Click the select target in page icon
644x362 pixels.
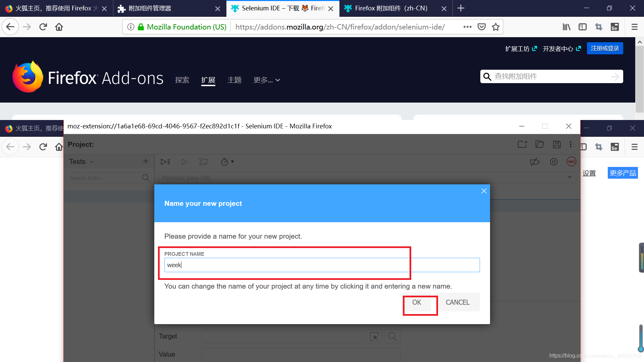(374, 336)
